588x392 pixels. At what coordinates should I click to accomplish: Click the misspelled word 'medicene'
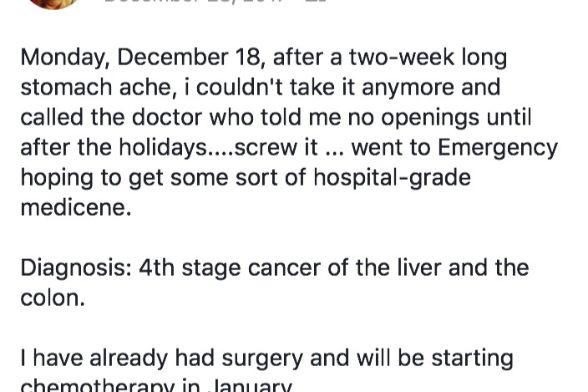[x=76, y=208]
